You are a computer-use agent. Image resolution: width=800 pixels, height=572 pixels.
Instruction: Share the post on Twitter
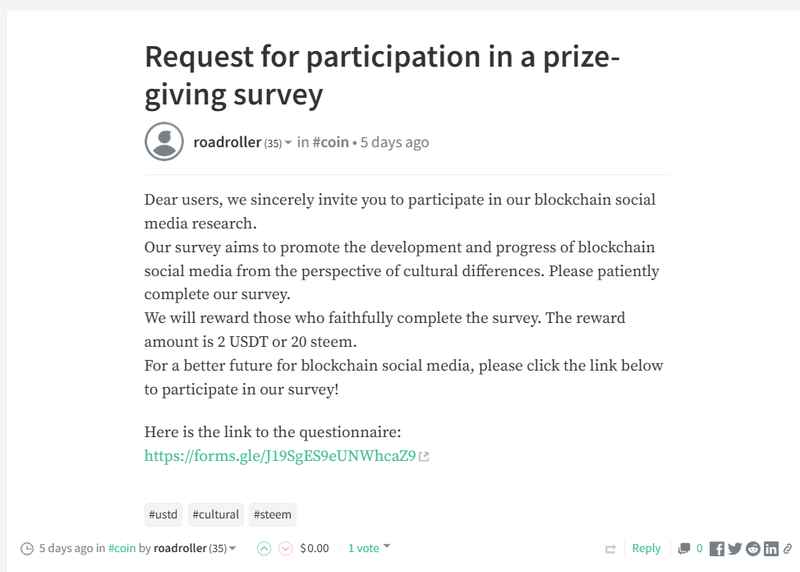pos(735,548)
